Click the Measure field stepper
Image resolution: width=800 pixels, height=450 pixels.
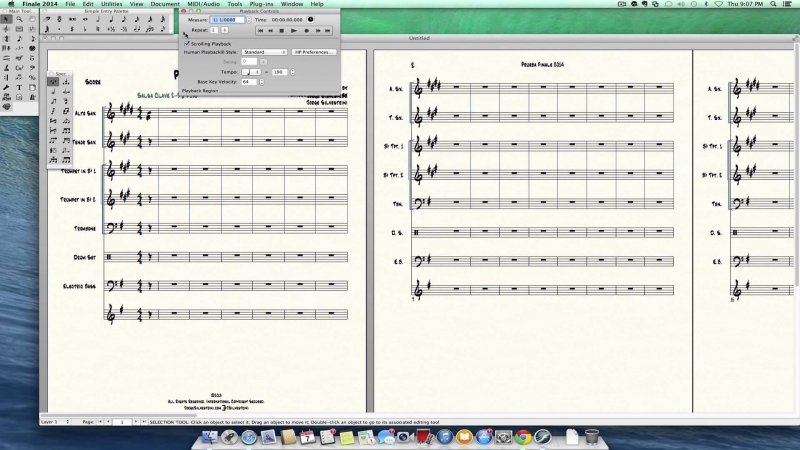249,20
